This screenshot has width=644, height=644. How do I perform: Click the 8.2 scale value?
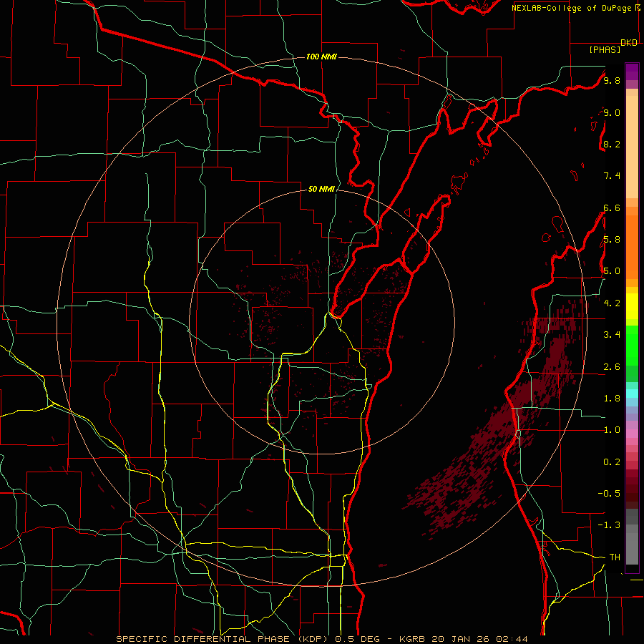coord(612,144)
